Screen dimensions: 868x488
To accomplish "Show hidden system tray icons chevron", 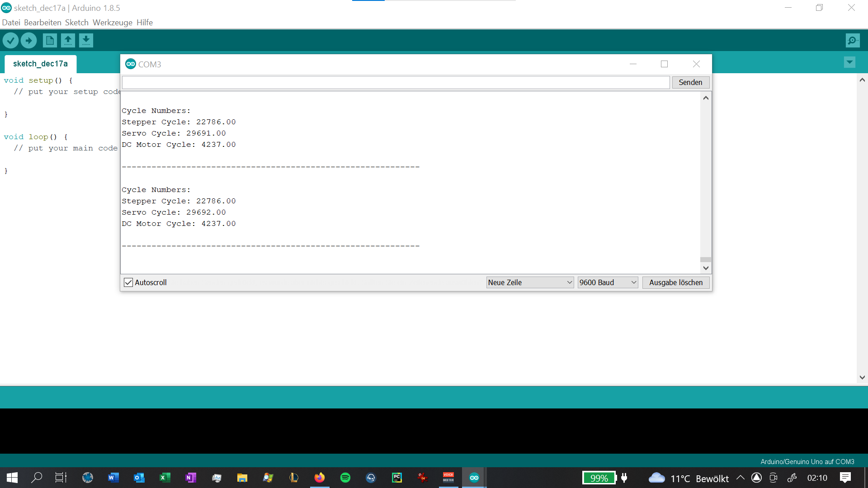I will click(x=741, y=478).
